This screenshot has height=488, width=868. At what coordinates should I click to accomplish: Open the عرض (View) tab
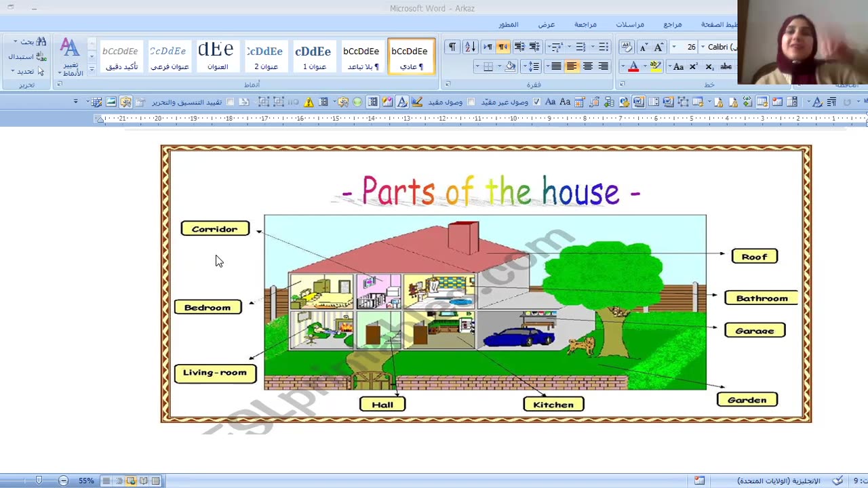click(x=547, y=24)
